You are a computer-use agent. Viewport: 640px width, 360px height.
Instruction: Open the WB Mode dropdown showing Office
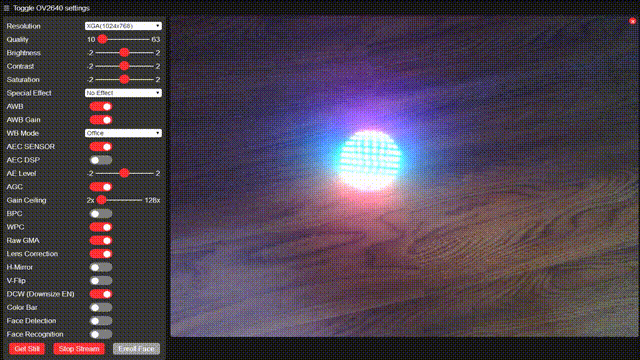123,133
